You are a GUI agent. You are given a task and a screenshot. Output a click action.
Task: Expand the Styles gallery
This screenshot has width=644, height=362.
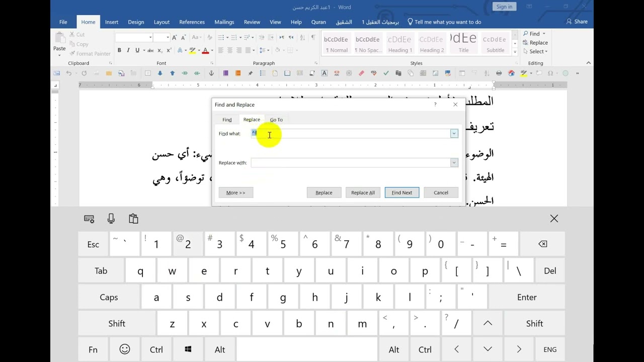[x=515, y=52]
